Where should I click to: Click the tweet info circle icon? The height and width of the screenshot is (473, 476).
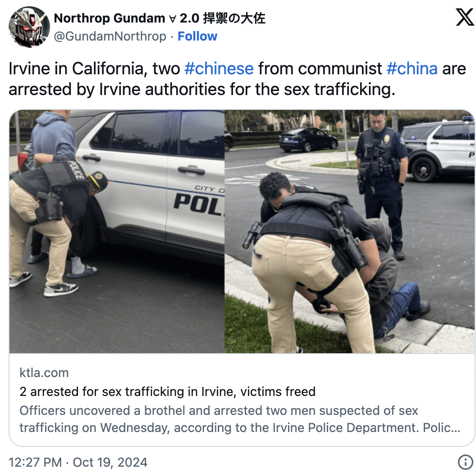[x=465, y=462]
